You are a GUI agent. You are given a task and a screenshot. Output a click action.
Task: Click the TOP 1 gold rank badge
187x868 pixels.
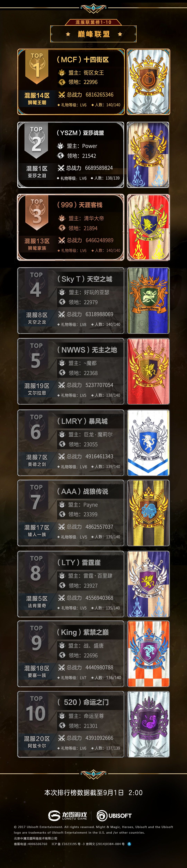37,67
